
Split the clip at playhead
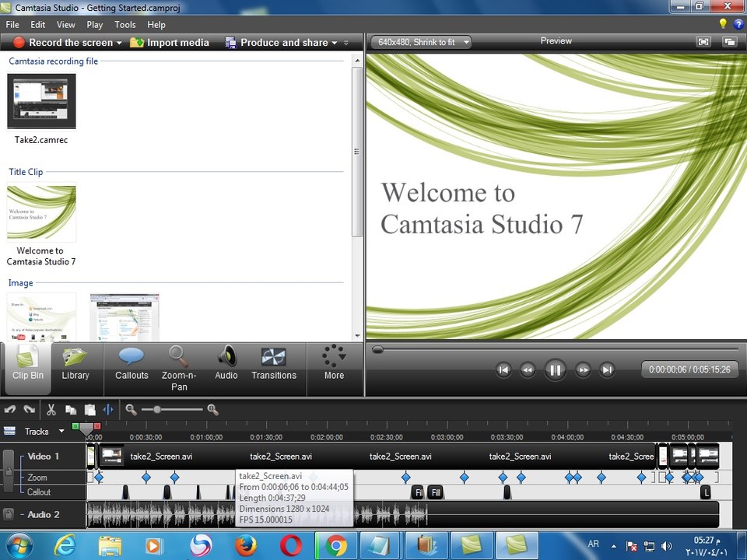point(108,410)
